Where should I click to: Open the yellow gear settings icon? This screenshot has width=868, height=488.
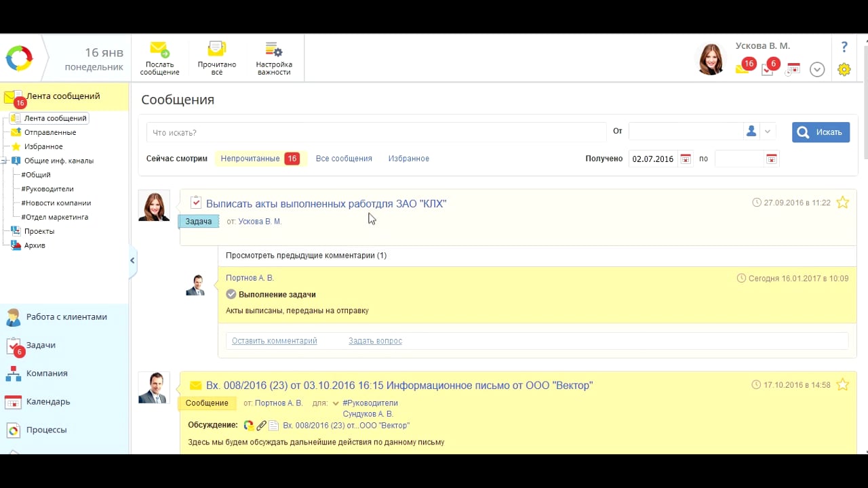844,69
